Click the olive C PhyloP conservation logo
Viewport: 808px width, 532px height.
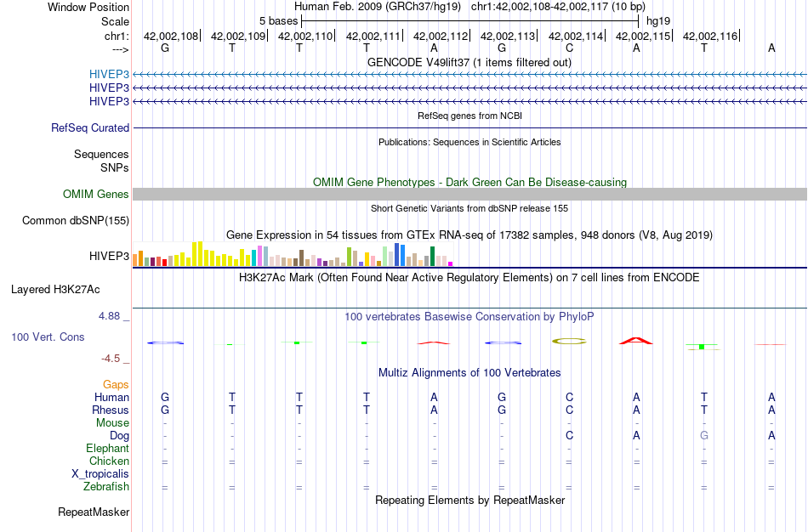click(x=569, y=341)
